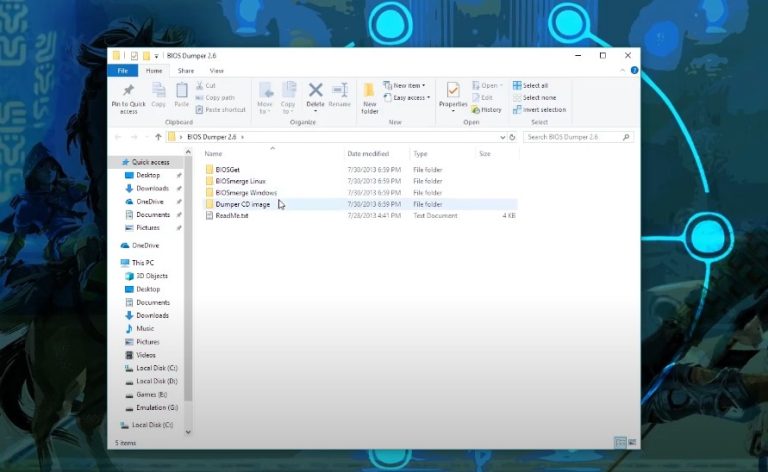The image size is (768, 472).
Task: Click the properties checkmark icon in title bar
Action: pos(134,56)
